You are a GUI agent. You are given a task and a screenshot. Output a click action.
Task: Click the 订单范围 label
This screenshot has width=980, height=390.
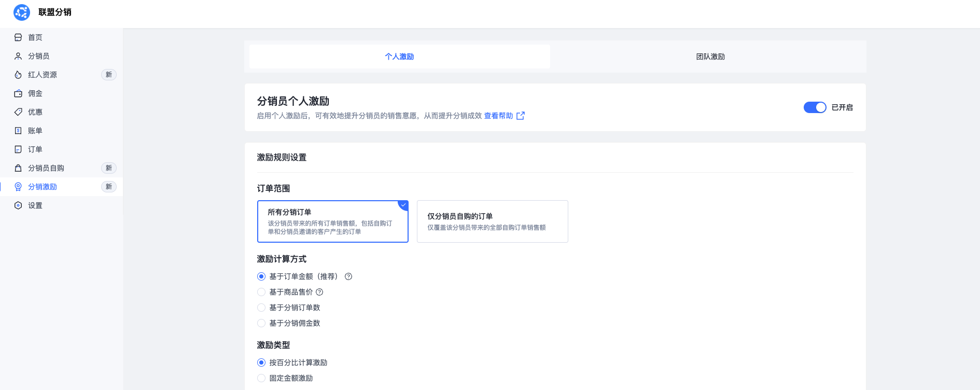pos(273,188)
